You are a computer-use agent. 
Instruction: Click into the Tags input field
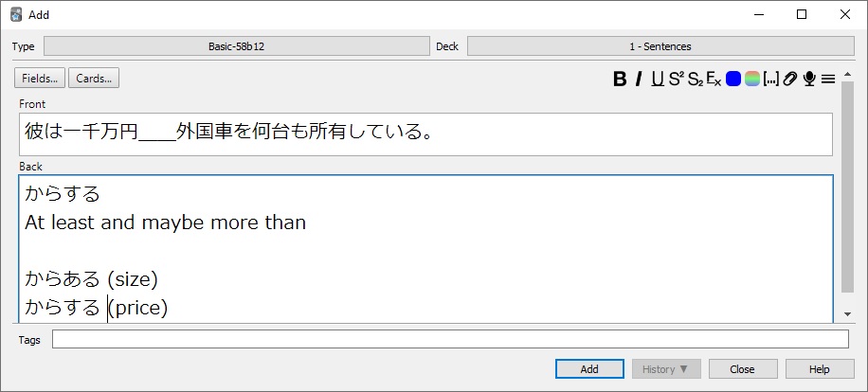[x=450, y=339]
